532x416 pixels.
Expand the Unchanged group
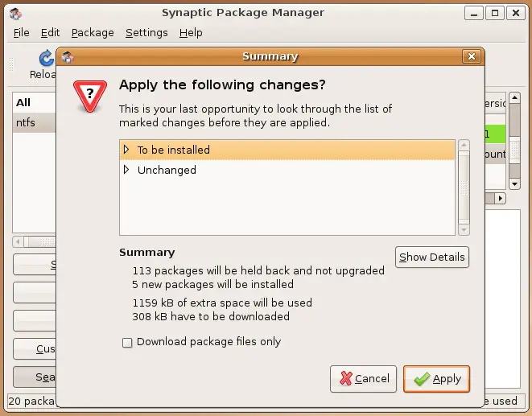tap(126, 169)
